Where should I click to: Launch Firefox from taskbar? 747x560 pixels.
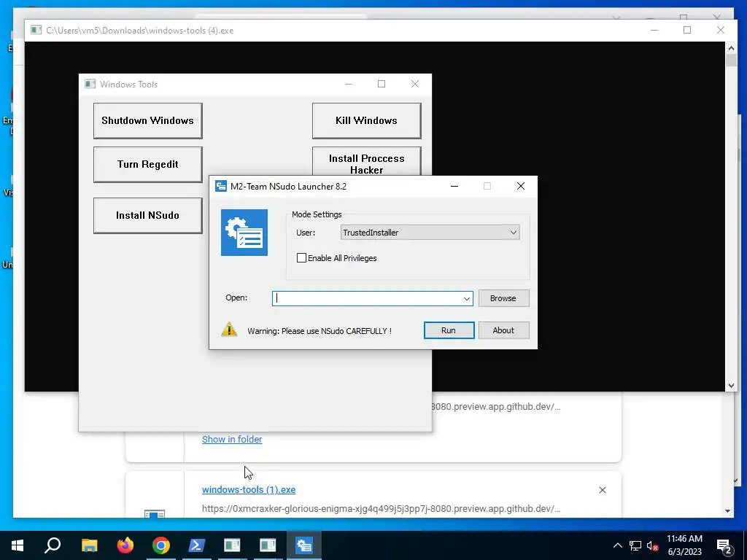125,545
